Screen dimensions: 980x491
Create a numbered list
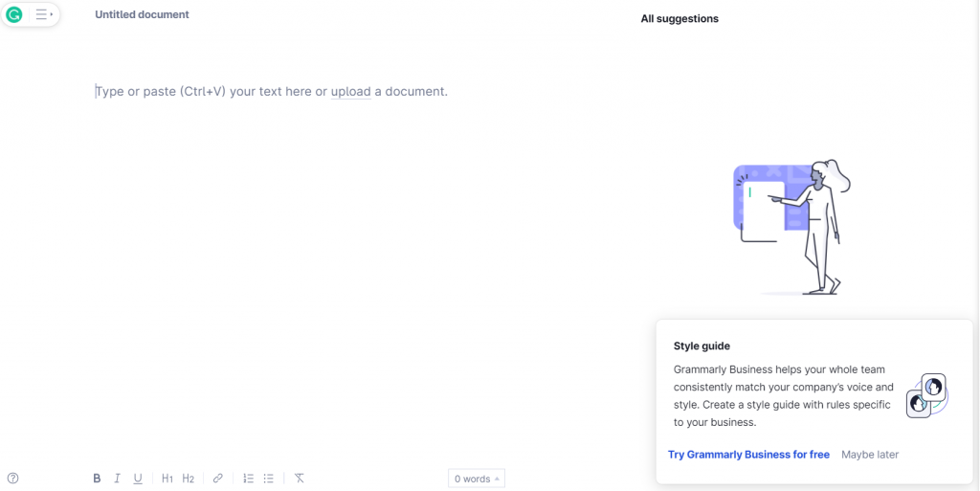point(248,479)
